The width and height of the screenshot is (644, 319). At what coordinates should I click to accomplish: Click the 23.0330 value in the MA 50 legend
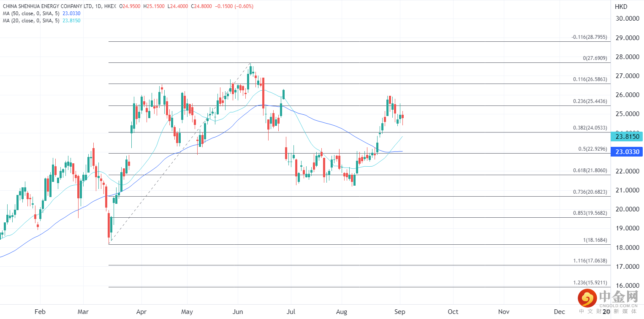pos(71,14)
